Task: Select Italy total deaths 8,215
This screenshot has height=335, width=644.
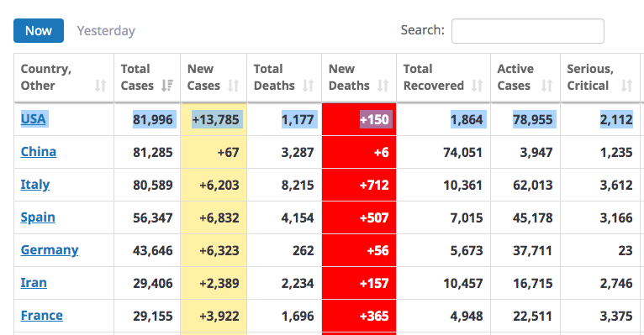Action: pos(298,185)
